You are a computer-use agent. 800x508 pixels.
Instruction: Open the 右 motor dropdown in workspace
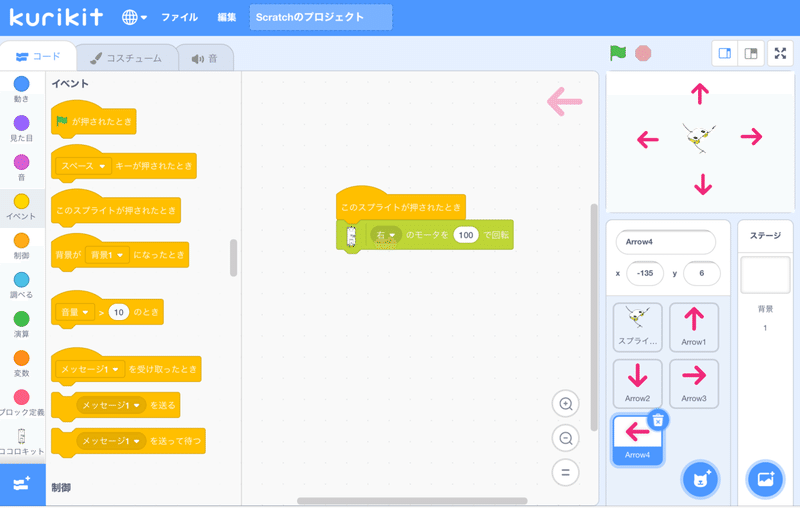[386, 235]
